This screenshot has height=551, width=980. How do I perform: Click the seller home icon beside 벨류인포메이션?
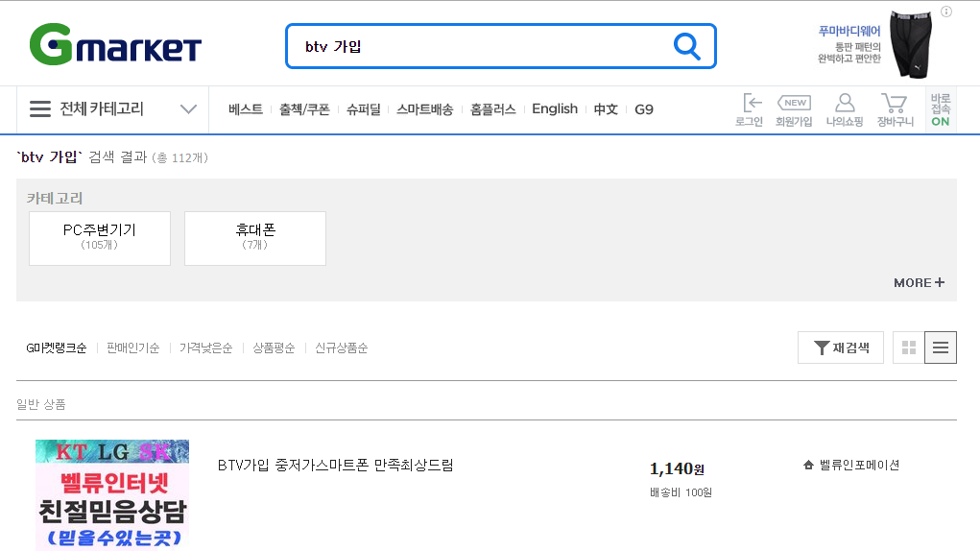pyautogui.click(x=808, y=465)
